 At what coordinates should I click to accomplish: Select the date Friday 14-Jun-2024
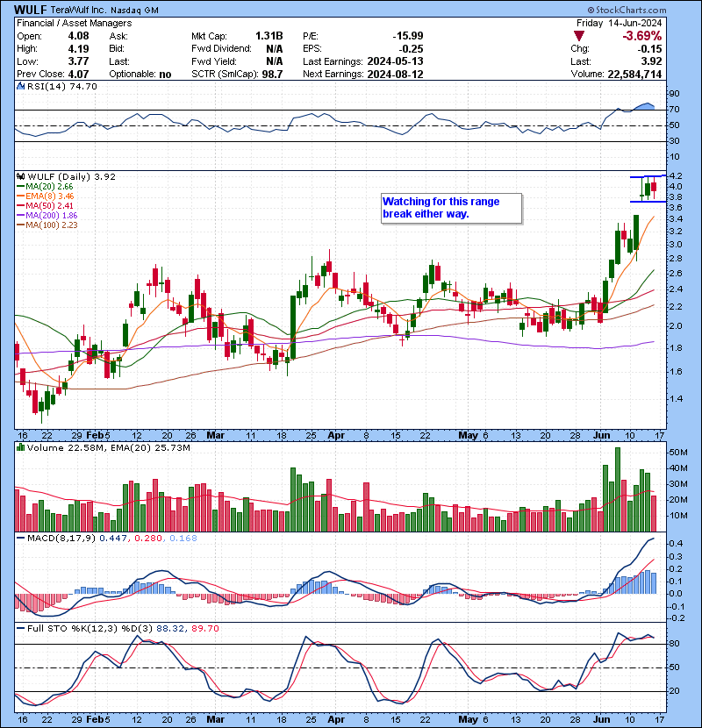pos(619,23)
